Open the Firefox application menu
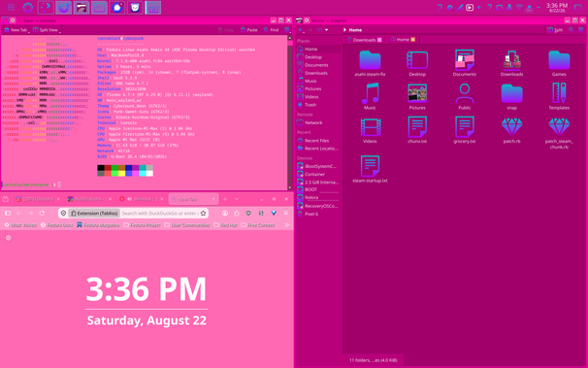Viewport: 588px width, 368px height. (285, 213)
